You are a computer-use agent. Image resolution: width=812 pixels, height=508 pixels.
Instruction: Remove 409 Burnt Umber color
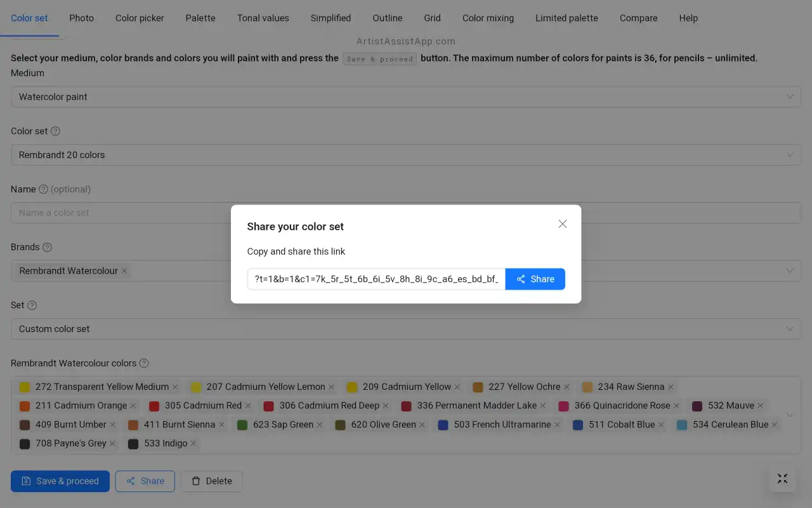click(112, 425)
